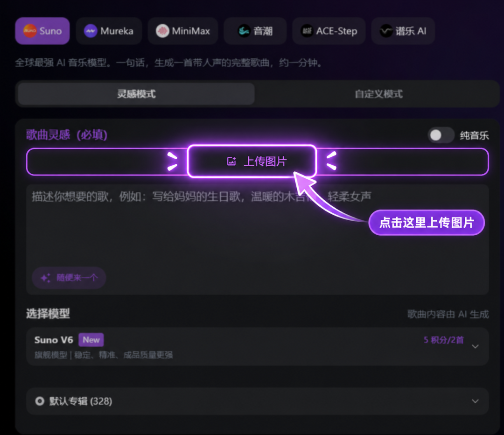This screenshot has height=435, width=504.
Task: Click the 歌曲灵感 (必填) heading
Action: click(67, 135)
